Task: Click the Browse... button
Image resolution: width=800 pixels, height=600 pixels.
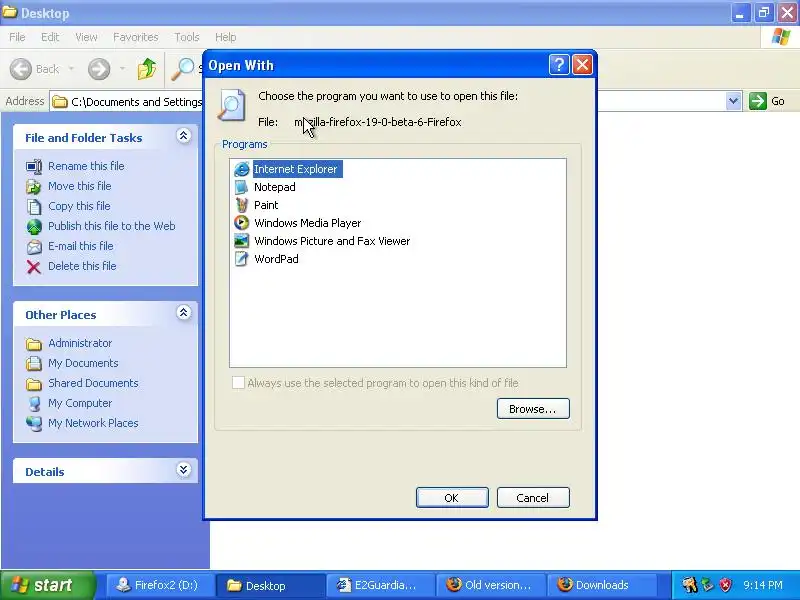Action: point(533,409)
